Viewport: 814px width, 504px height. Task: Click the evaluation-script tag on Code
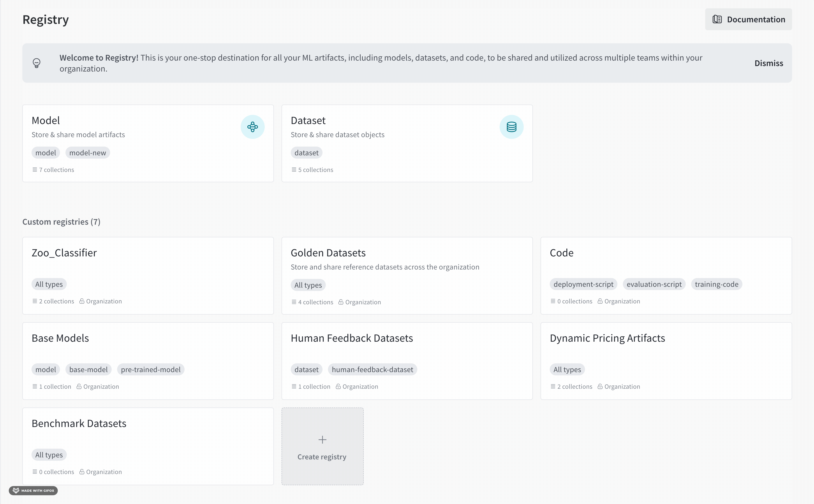[x=654, y=284]
